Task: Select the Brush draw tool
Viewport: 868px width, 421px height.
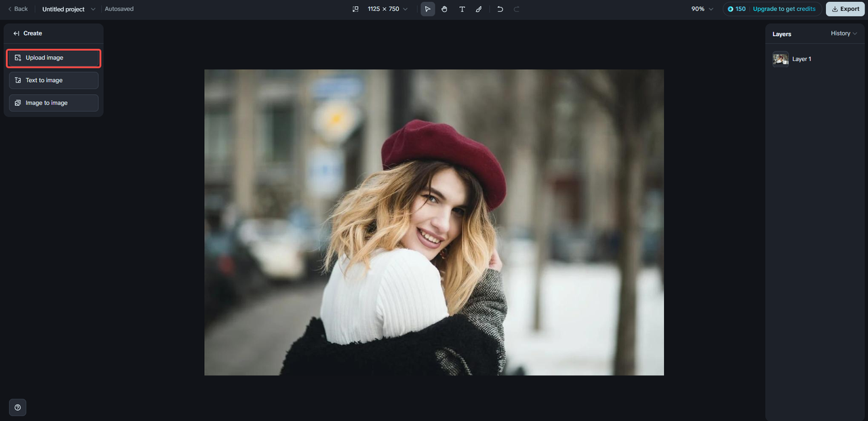Action: coord(479,9)
